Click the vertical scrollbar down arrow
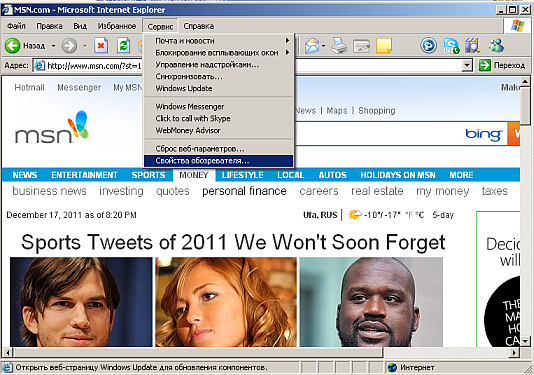This screenshot has width=534, height=375. 525,341
